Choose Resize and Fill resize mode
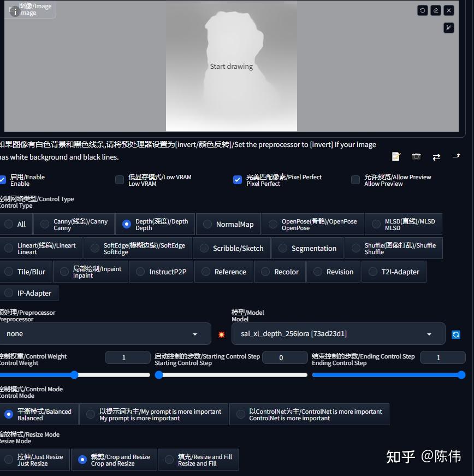This screenshot has width=474, height=476. pyautogui.click(x=169, y=460)
